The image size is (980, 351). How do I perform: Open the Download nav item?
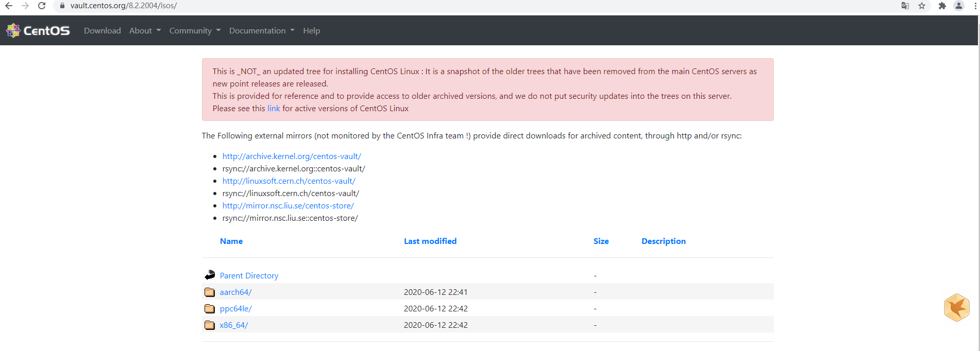[x=103, y=30]
